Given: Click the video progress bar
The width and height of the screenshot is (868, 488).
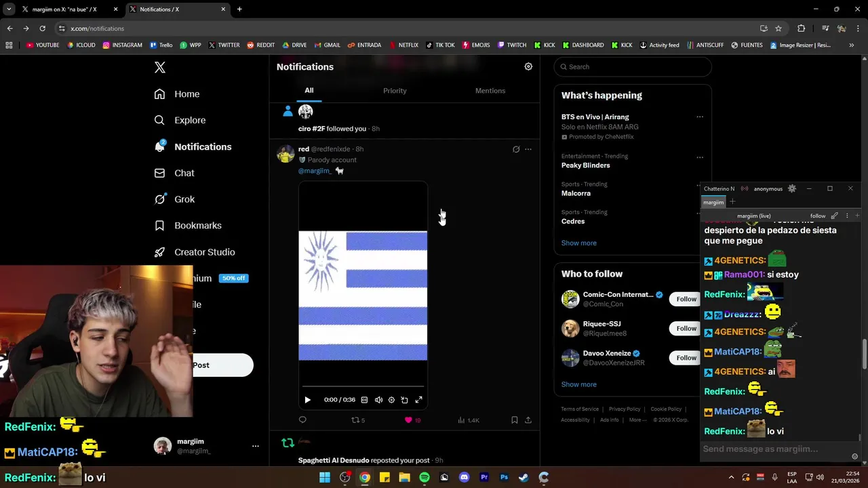Looking at the screenshot, I should [363, 387].
